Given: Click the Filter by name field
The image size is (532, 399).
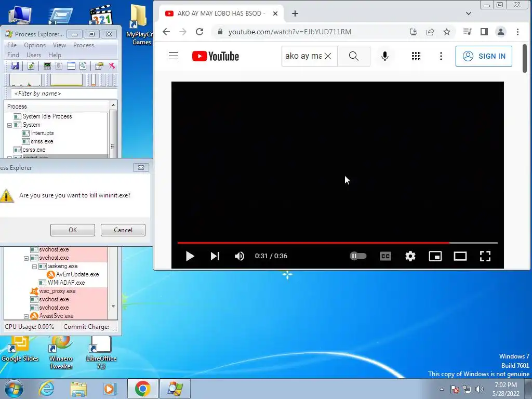Looking at the screenshot, I should tap(64, 94).
